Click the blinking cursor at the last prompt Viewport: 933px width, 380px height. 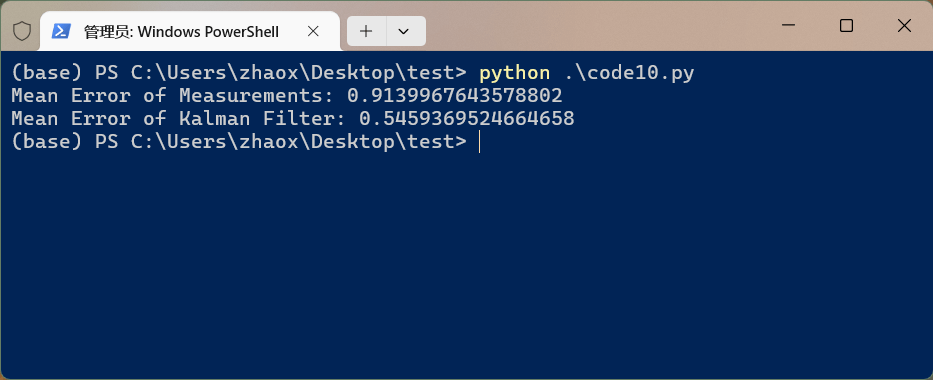(479, 142)
